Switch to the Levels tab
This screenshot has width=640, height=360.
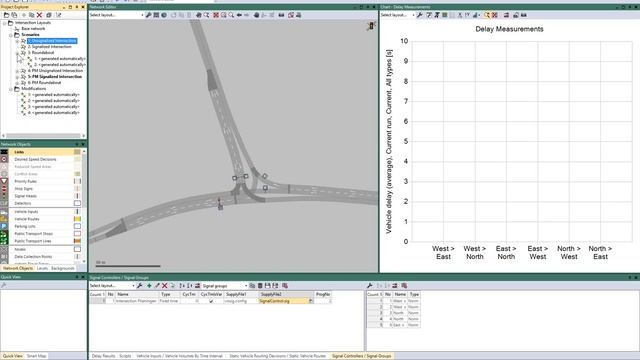point(42,269)
